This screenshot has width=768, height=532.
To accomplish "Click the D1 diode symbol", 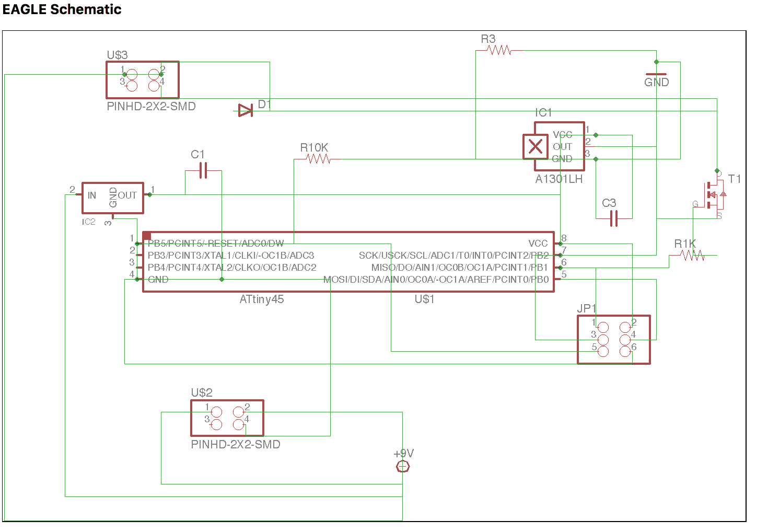I will coord(246,110).
